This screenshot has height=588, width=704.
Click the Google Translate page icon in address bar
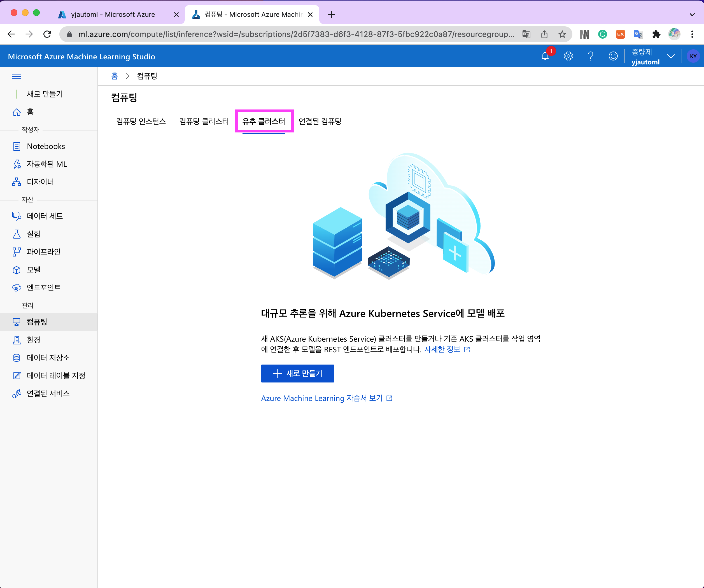point(526,34)
